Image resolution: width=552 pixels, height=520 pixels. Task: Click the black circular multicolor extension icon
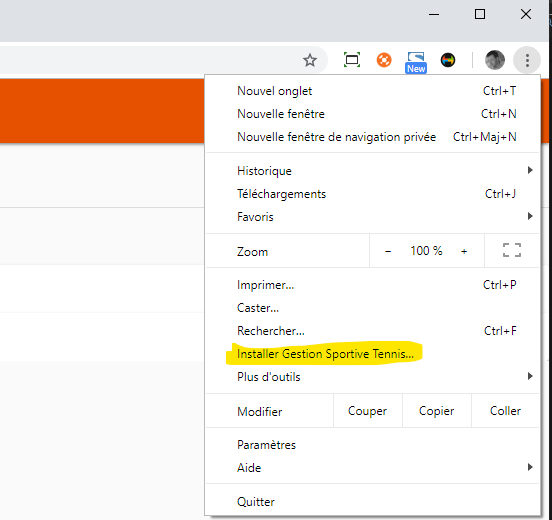click(x=448, y=60)
